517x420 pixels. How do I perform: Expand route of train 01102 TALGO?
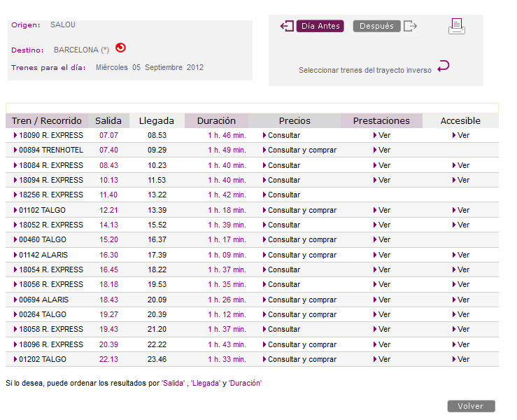tap(40, 210)
